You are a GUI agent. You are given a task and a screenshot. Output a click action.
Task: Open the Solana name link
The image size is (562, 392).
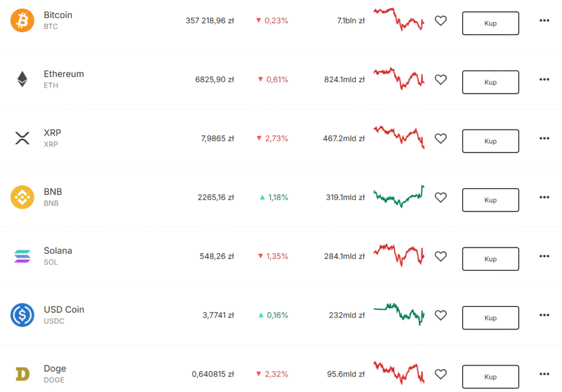tap(58, 251)
